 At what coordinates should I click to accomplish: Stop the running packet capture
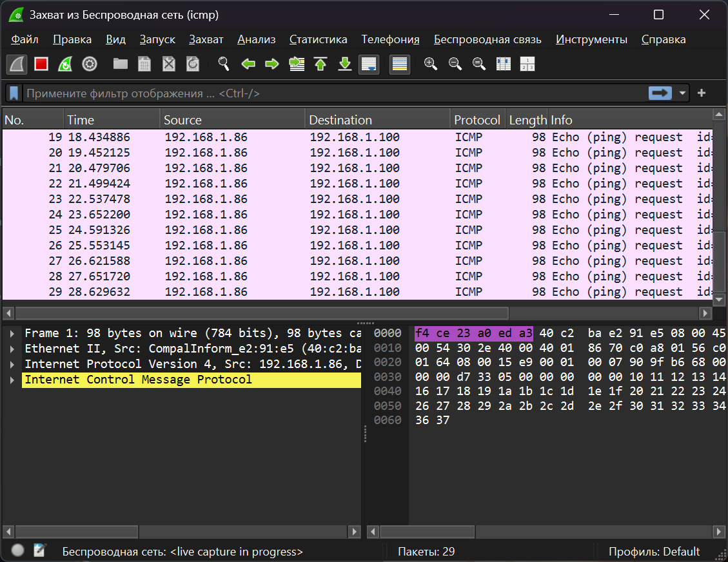coord(41,64)
